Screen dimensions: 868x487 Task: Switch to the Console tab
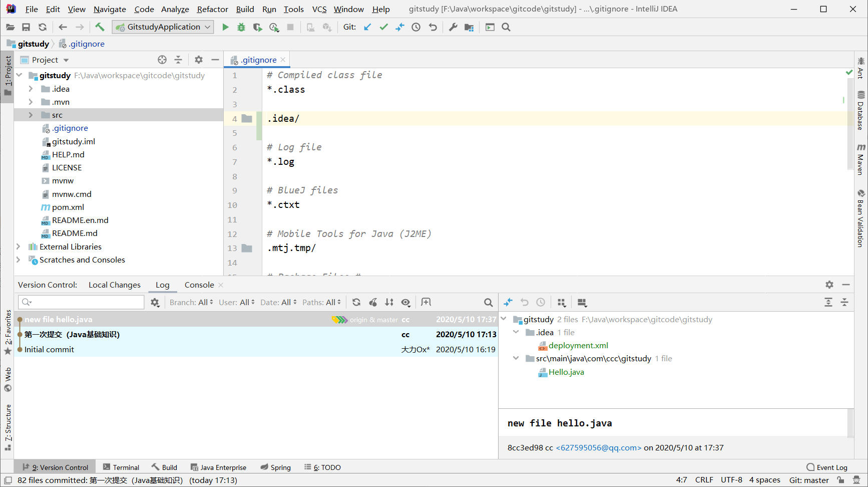(x=199, y=285)
